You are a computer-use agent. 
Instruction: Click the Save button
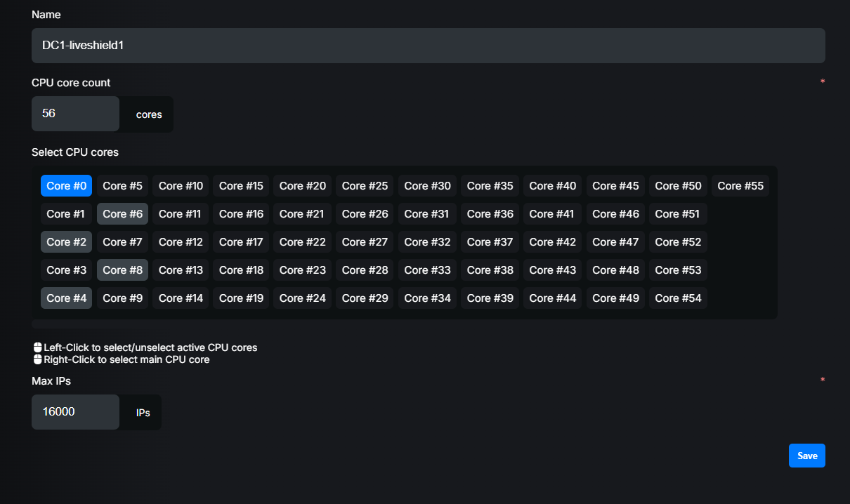pos(806,455)
